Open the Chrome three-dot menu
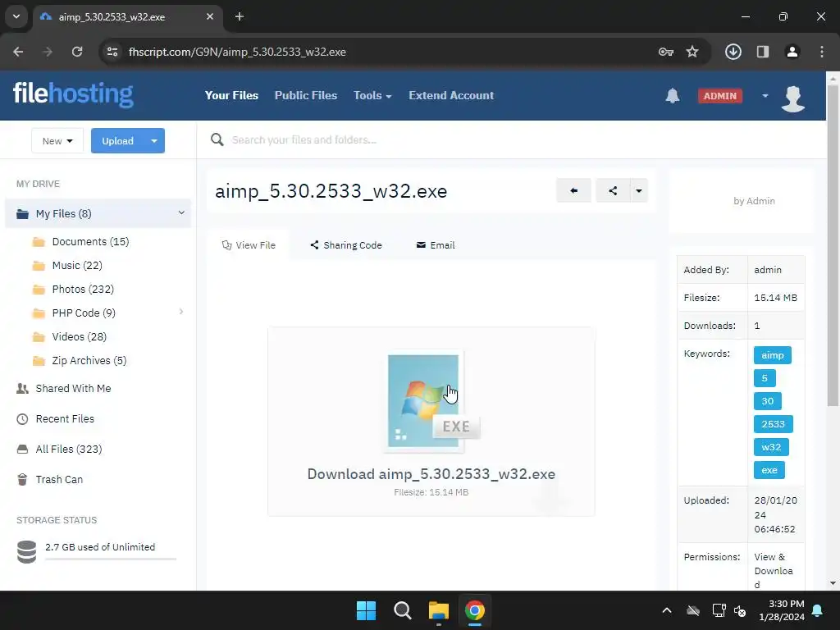 822,52
